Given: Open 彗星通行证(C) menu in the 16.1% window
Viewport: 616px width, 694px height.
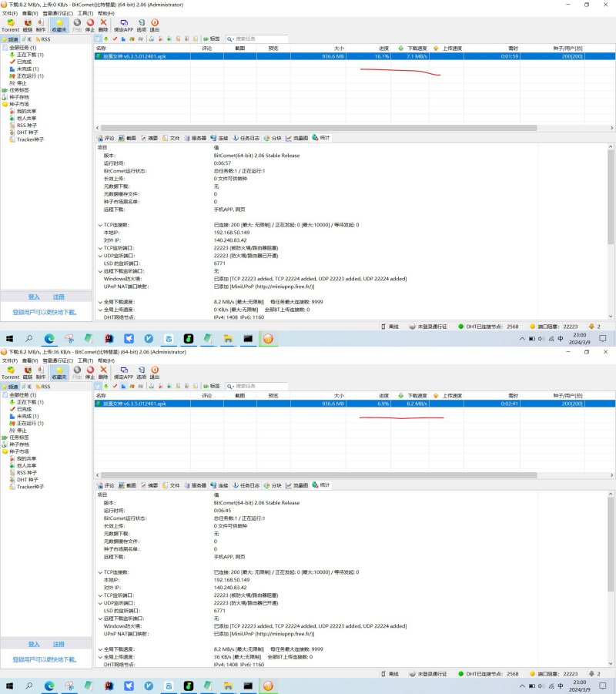Looking at the screenshot, I should [x=58, y=13].
